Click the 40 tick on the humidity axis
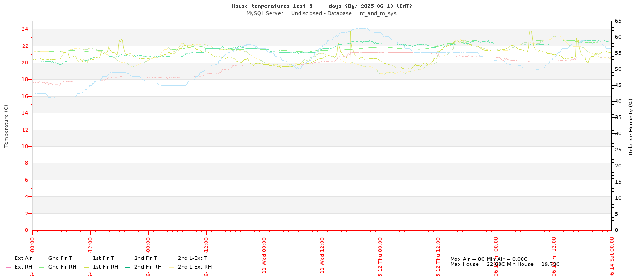The width and height of the screenshot is (644, 276). pos(618,102)
